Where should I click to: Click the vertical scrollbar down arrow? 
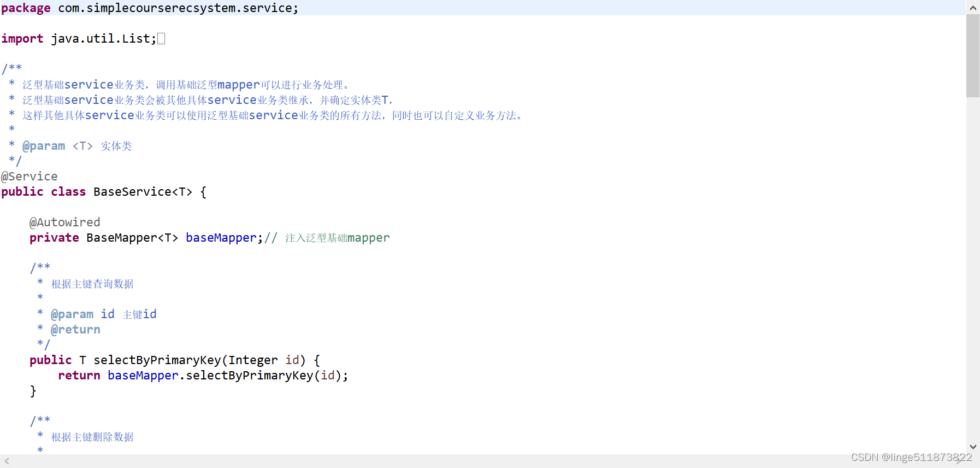973,447
